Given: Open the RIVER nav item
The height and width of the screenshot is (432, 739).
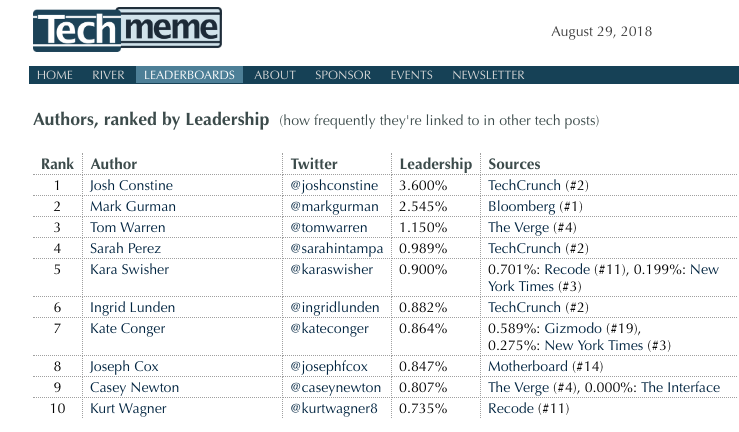Looking at the screenshot, I should tap(108, 75).
